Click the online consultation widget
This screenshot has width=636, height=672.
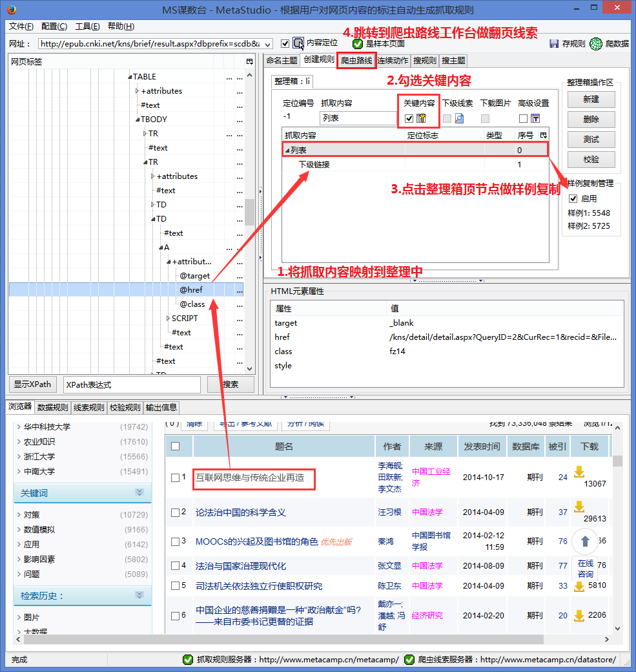pyautogui.click(x=585, y=569)
